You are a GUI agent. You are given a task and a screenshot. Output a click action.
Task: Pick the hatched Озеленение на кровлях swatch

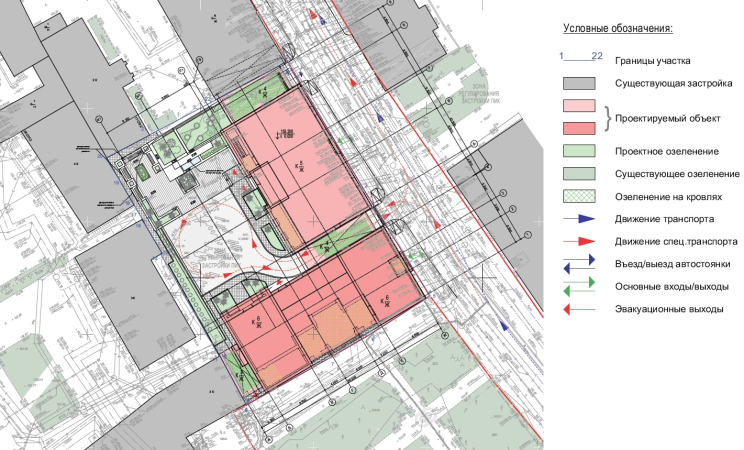coord(580,197)
